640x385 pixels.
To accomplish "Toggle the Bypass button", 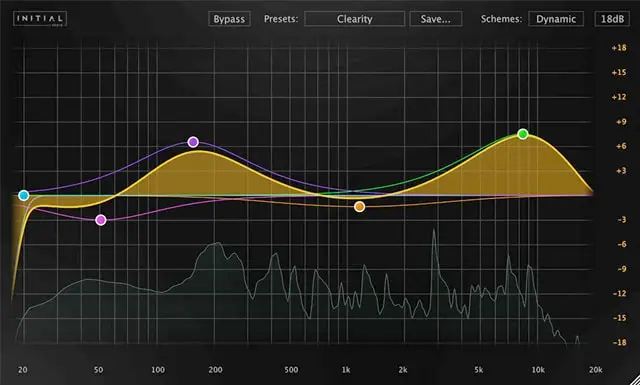I will tap(229, 19).
